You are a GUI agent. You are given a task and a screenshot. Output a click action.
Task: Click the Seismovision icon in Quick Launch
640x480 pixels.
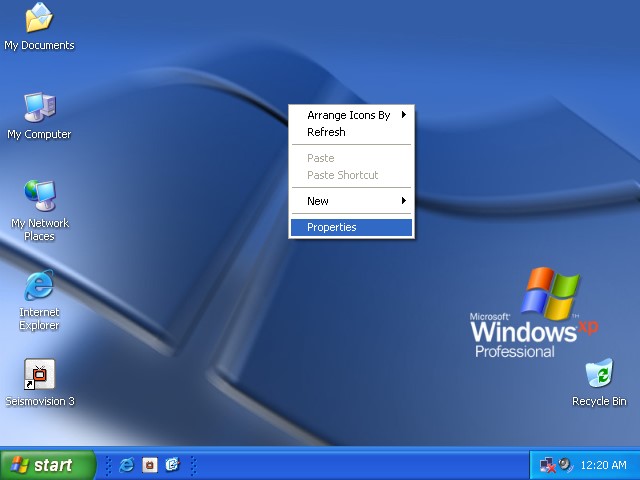(x=149, y=465)
